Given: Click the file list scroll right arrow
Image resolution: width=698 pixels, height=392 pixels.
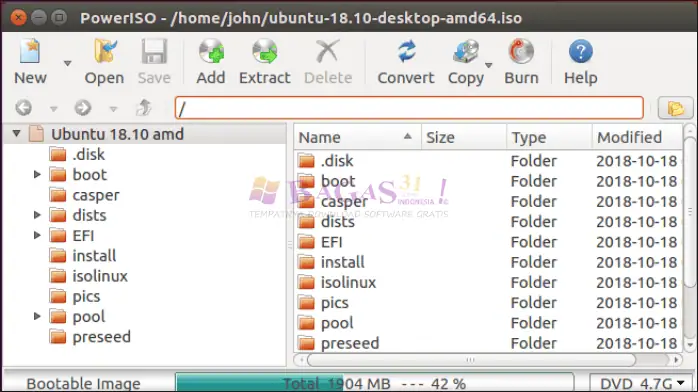Looking at the screenshot, I should (676, 360).
